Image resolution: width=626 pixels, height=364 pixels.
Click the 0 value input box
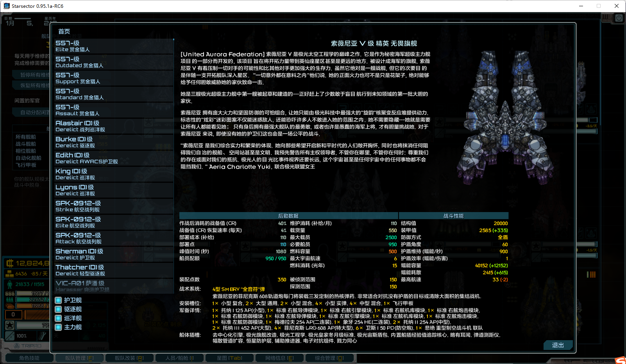click(x=14, y=314)
